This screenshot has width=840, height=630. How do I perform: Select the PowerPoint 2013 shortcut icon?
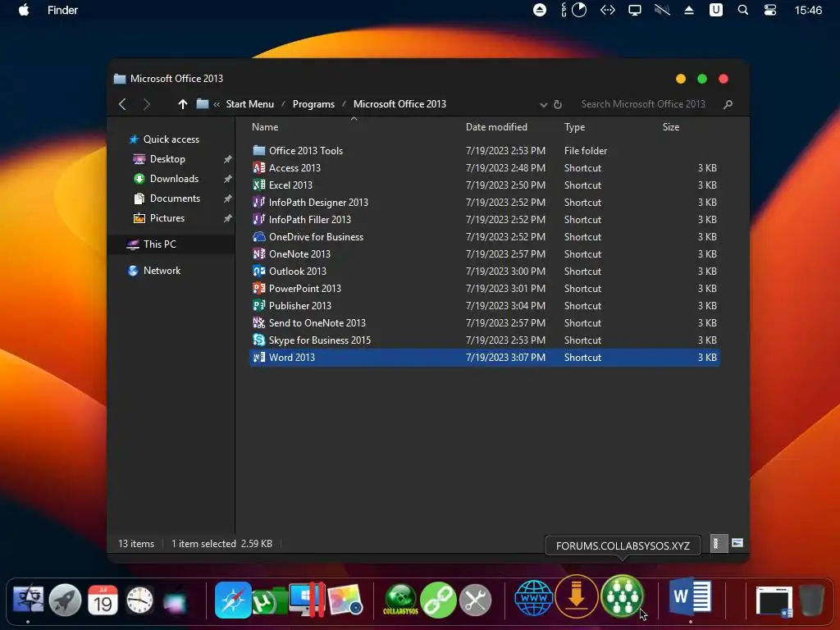258,288
